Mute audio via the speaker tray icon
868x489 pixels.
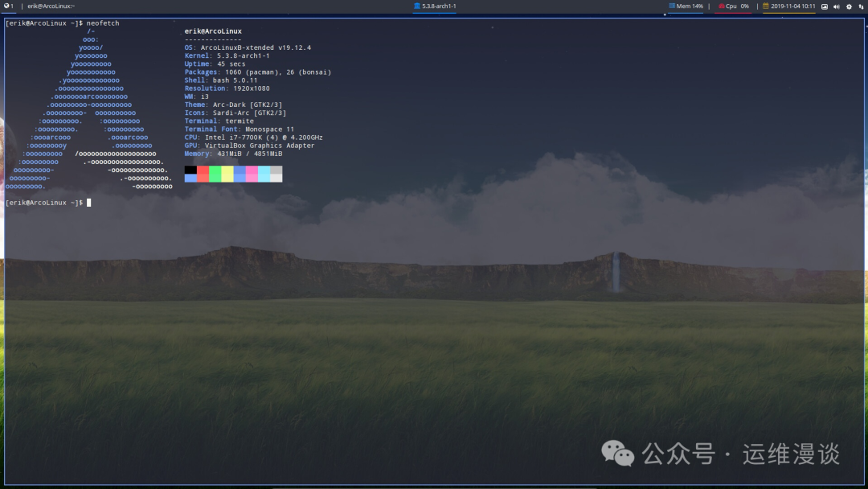(837, 6)
